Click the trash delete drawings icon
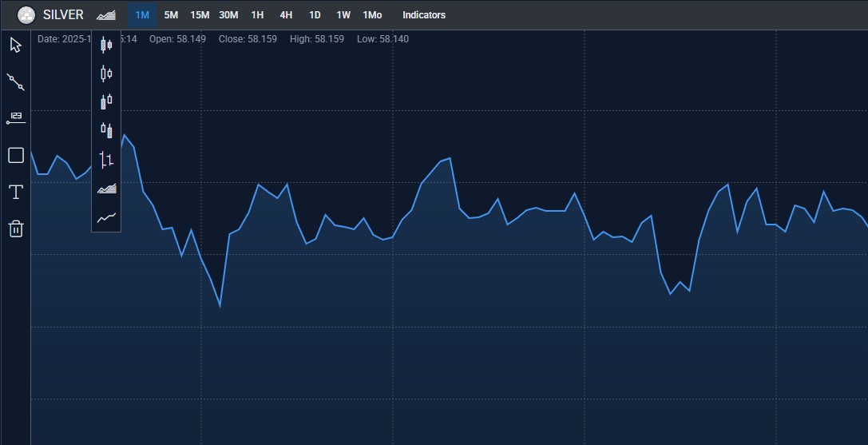Image resolution: width=868 pixels, height=445 pixels. [x=16, y=229]
